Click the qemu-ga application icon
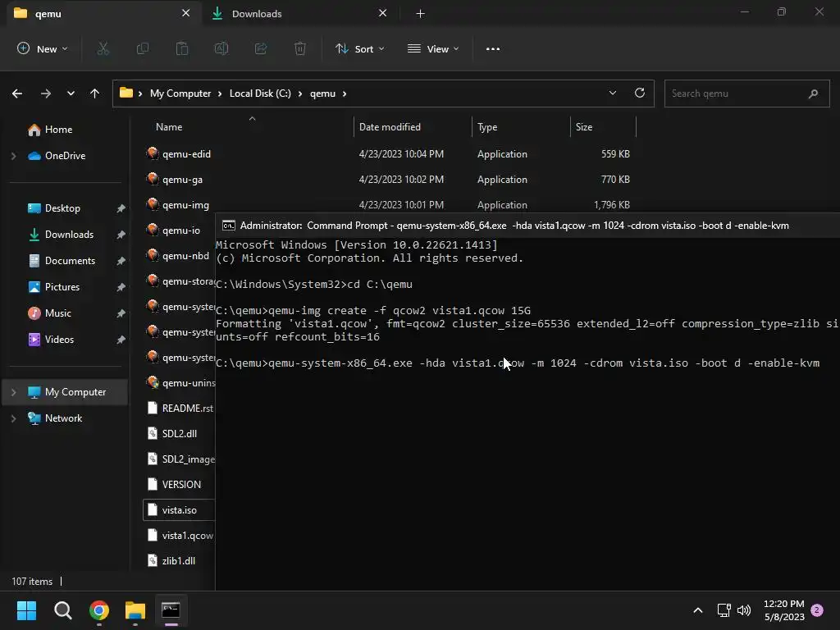 [x=152, y=180]
